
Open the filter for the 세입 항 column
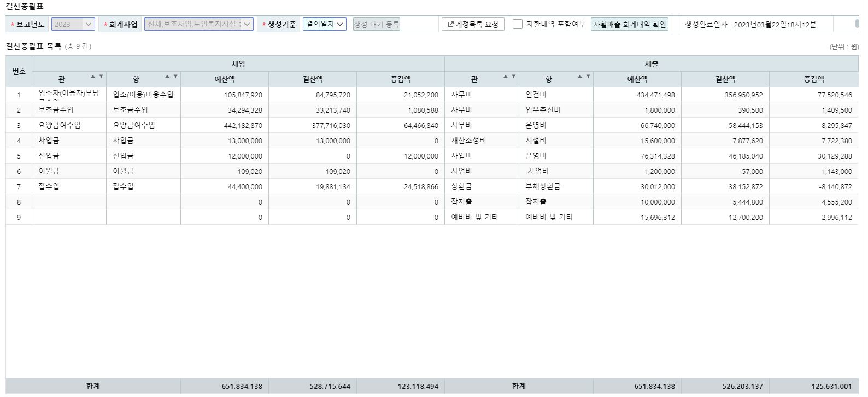175,77
